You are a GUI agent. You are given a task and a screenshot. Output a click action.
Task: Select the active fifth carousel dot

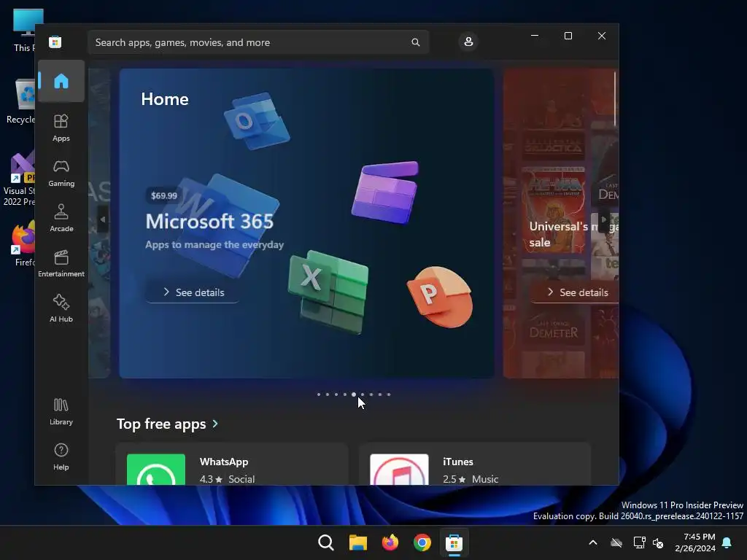(x=354, y=394)
